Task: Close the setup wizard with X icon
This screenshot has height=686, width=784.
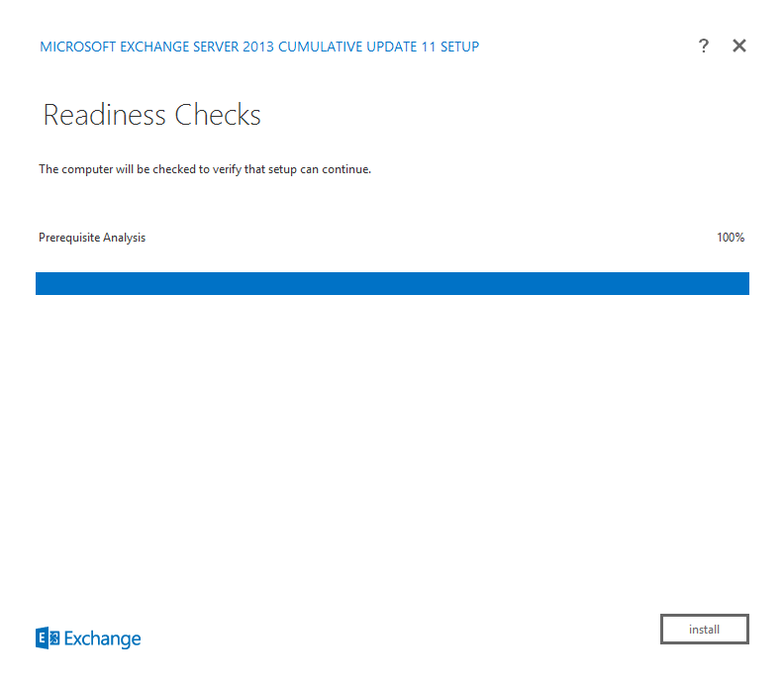Action: 739,46
